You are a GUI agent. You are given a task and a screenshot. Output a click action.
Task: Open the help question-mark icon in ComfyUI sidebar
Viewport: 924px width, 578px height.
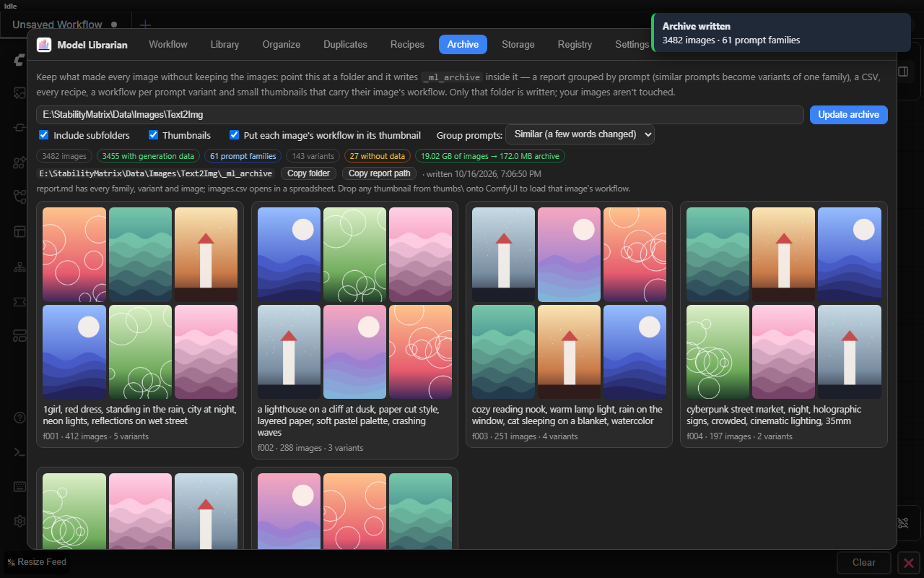pos(19,417)
